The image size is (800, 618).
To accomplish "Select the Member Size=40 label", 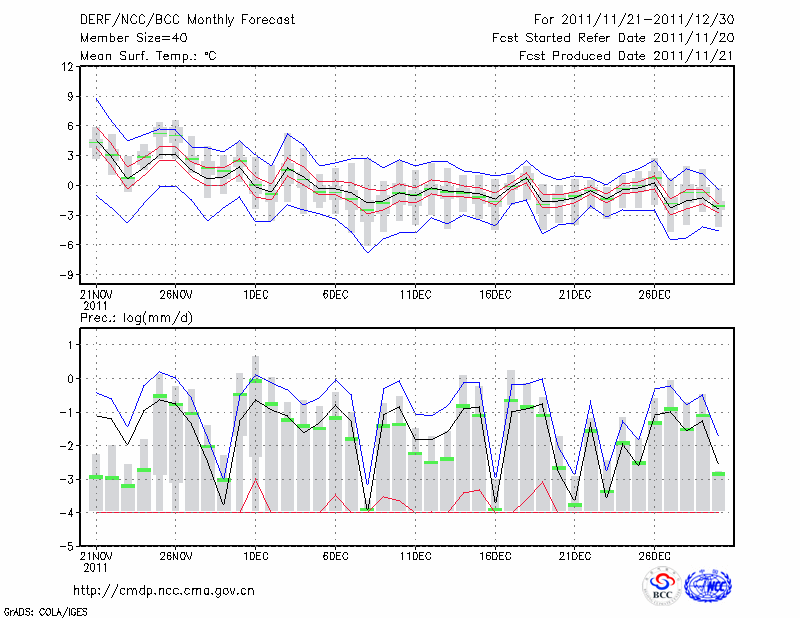I will point(129,38).
